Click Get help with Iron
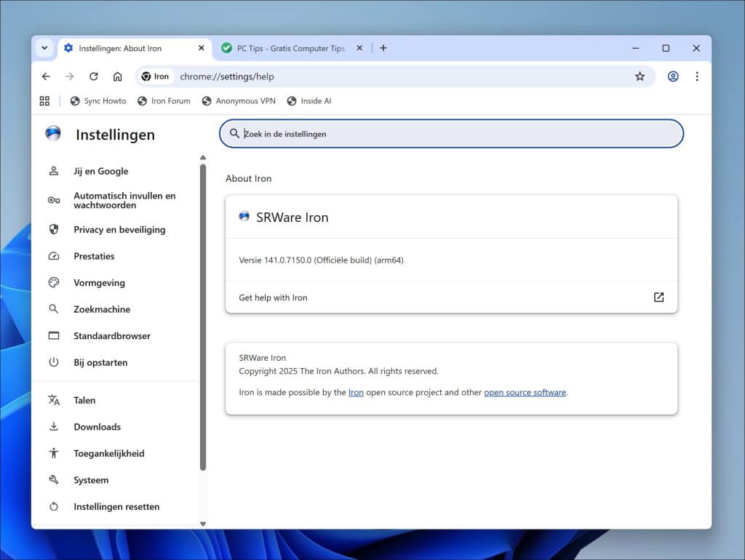This screenshot has width=745, height=560. (274, 297)
